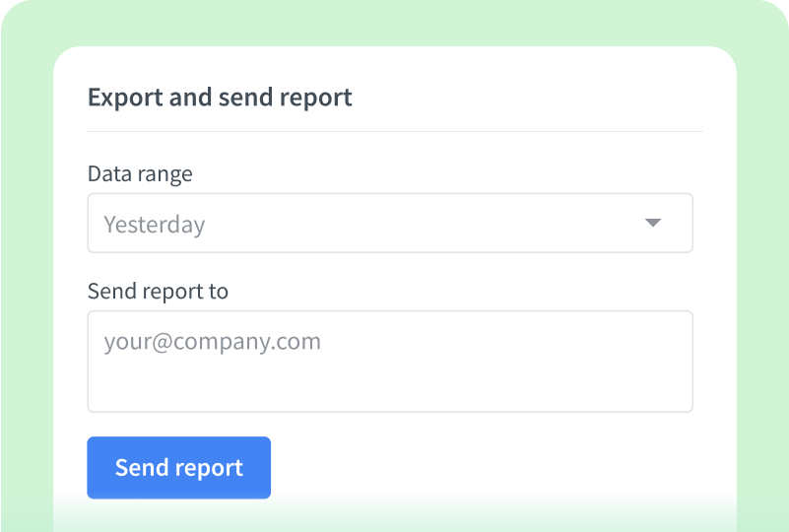Click the white card area beside Send report
789x532 pixels.
(493, 468)
